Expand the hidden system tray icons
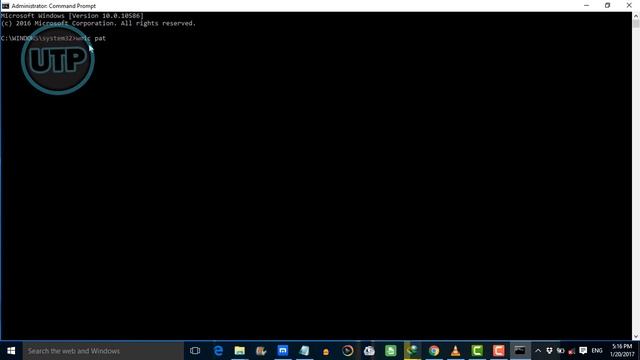This screenshot has width=640, height=360. (x=538, y=351)
